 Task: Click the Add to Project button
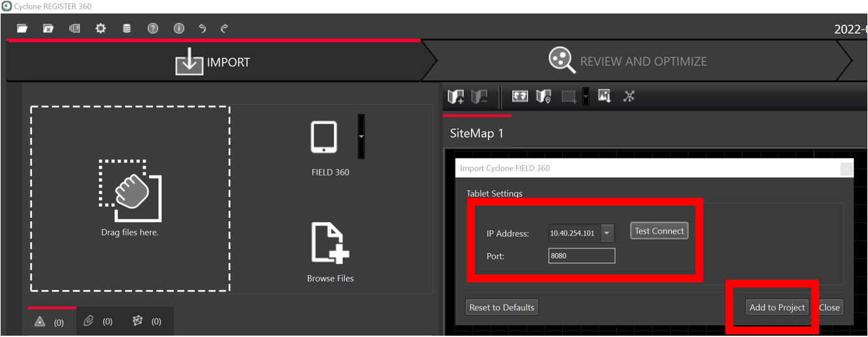click(777, 307)
